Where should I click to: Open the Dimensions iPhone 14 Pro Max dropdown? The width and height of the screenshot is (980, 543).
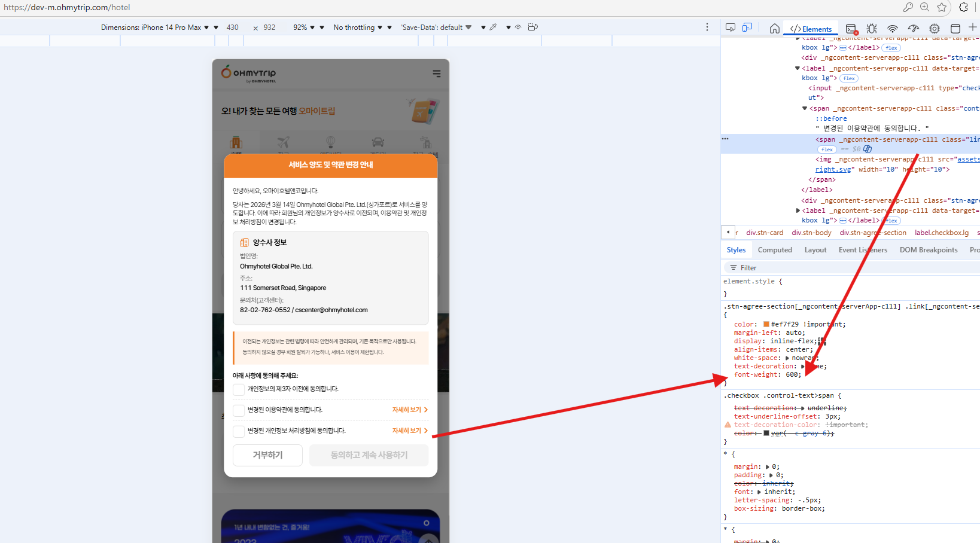tap(155, 28)
